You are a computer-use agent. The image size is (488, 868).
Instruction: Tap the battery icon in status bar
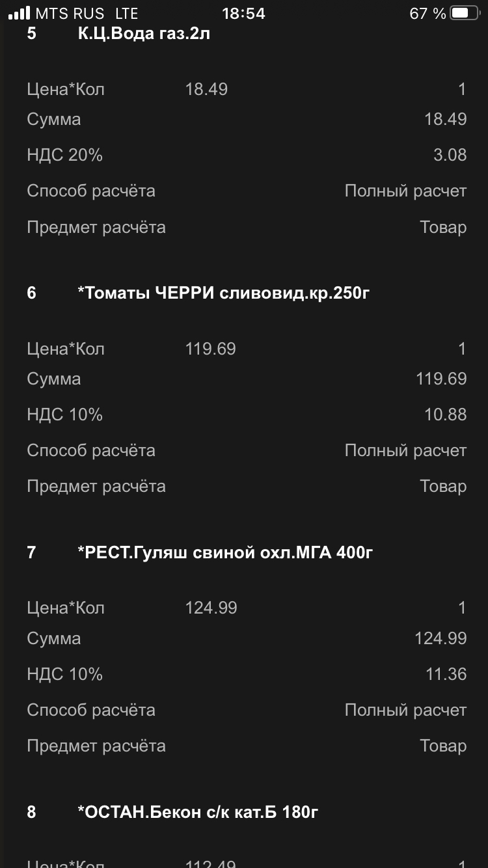pyautogui.click(x=465, y=13)
